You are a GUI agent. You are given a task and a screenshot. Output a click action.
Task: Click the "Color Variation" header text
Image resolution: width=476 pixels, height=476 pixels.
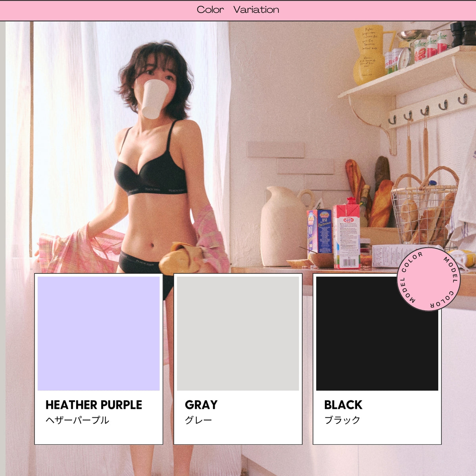238,10
